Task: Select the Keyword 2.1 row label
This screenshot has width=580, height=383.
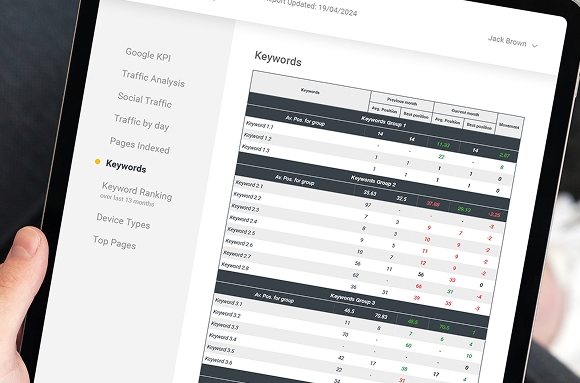Action: pos(249,184)
